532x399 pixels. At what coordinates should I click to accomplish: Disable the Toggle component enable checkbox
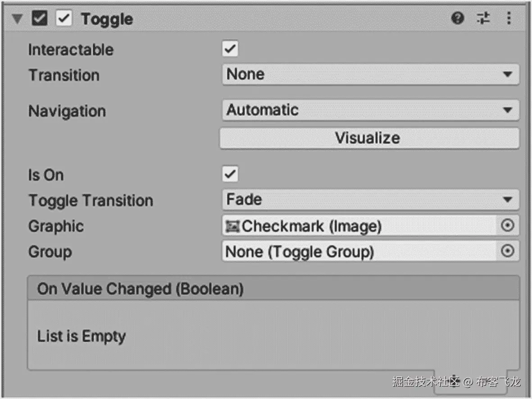coord(64,18)
